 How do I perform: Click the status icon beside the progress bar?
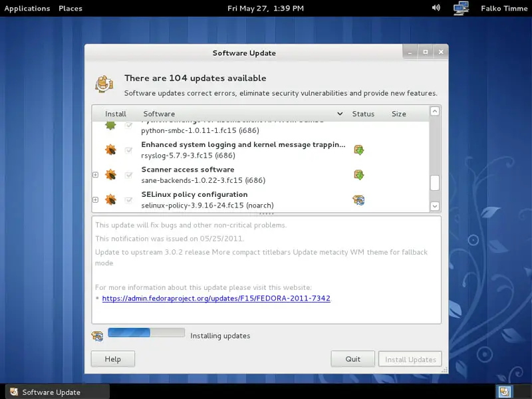(97, 336)
